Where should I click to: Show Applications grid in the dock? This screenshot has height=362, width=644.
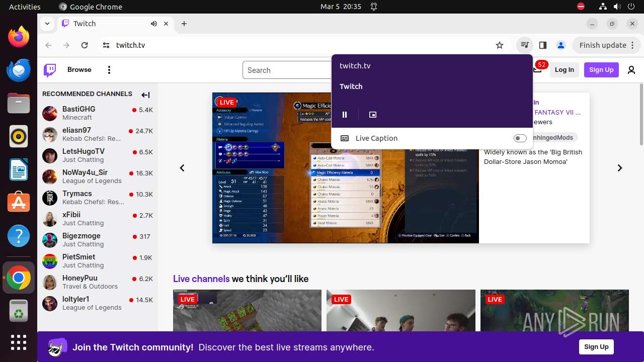19,342
